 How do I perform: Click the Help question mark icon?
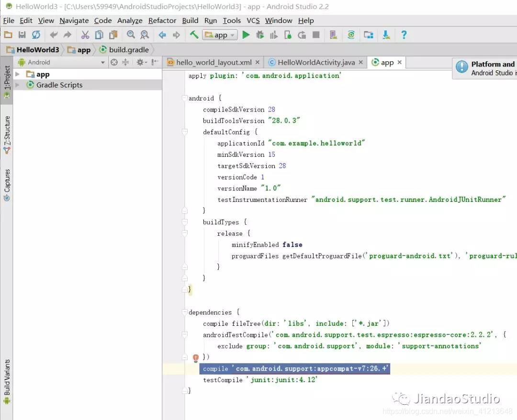click(404, 34)
